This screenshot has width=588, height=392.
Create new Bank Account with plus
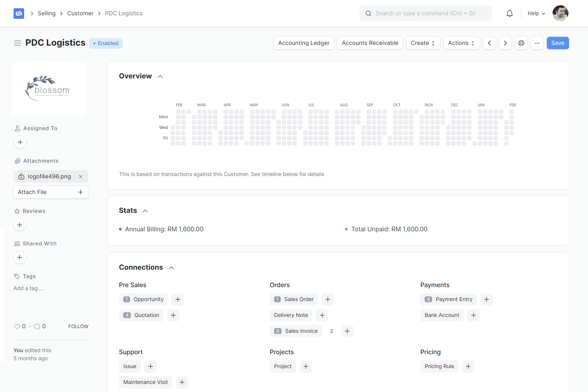(473, 315)
